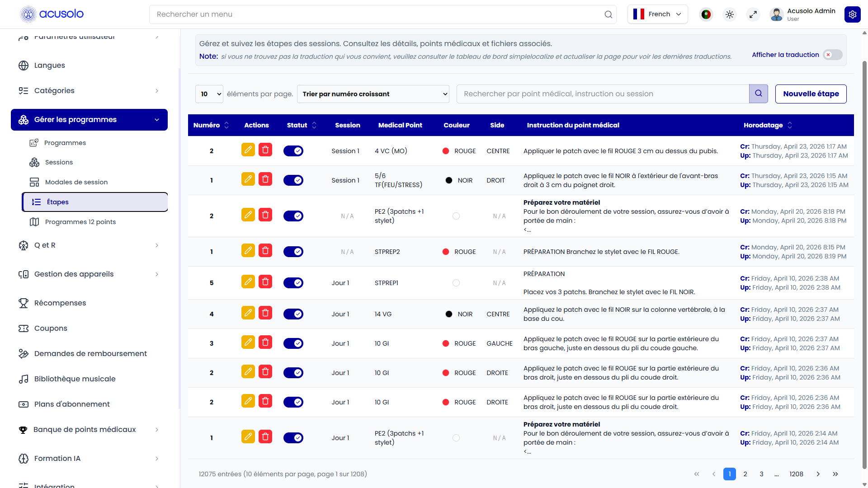Select the Étapes menu item
The width and height of the screenshot is (868, 488).
(95, 202)
